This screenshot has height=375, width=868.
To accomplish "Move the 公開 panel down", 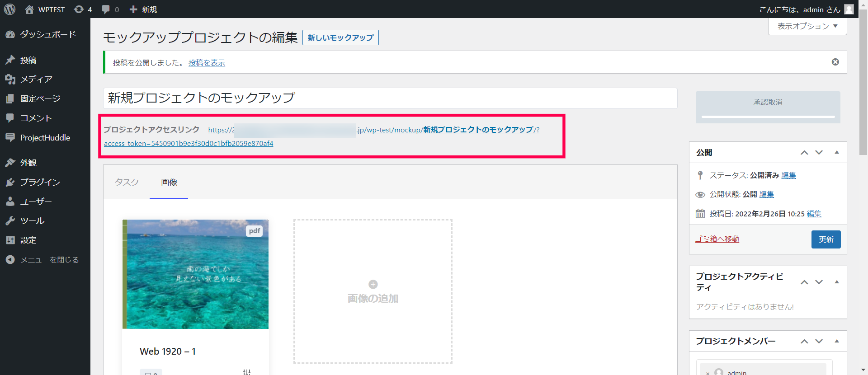I will click(819, 153).
